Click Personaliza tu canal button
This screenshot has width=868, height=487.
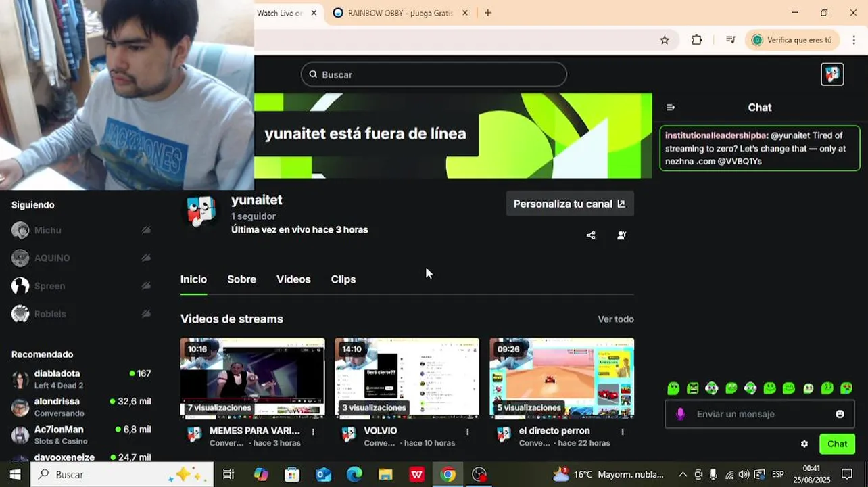point(570,204)
